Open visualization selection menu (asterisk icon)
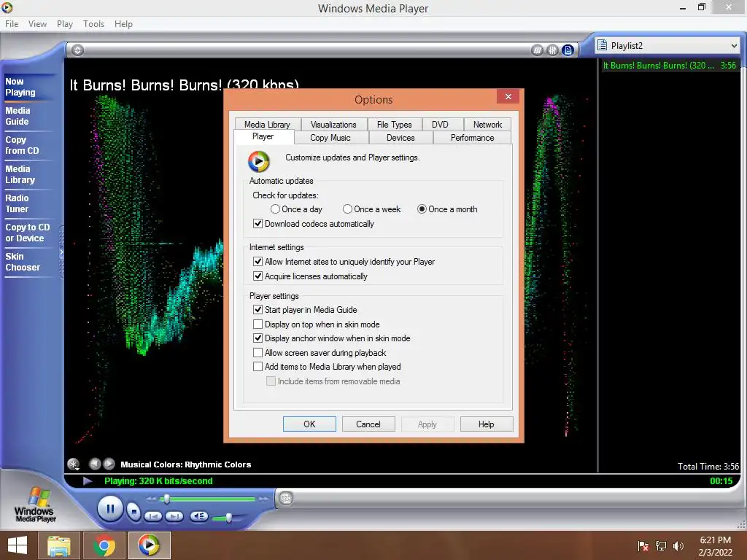This screenshot has height=560, width=747. [x=74, y=464]
